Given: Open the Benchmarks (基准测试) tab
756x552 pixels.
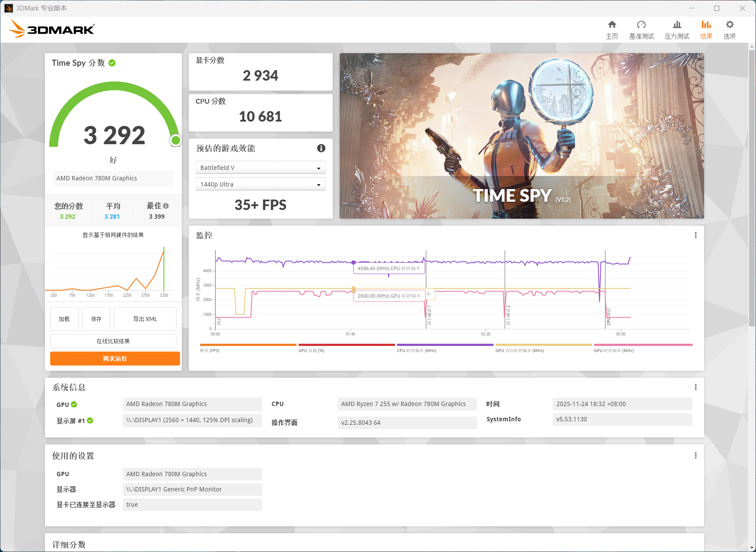Looking at the screenshot, I should pos(641,30).
